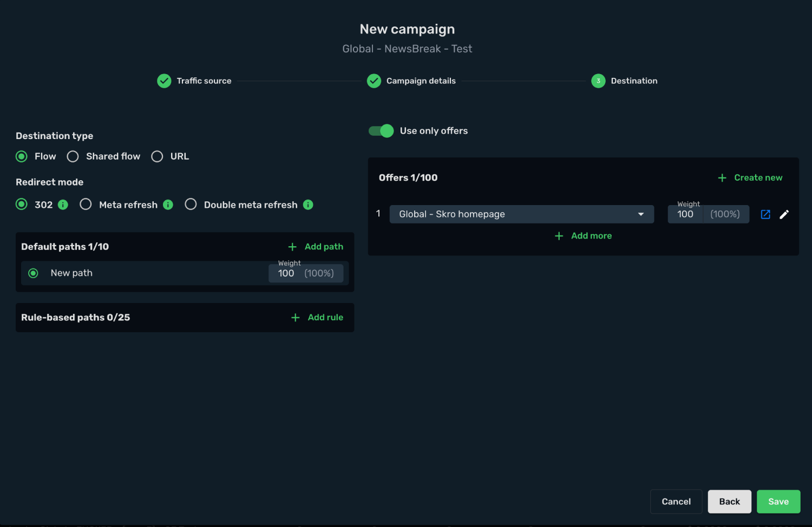Edit the offer weight field
812x527 pixels.
[708, 214]
